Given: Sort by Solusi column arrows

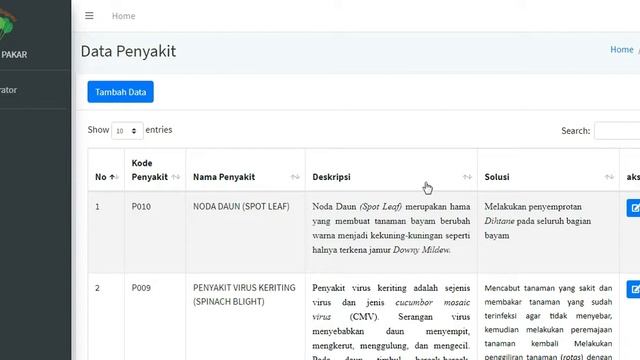Looking at the screenshot, I should tap(609, 177).
